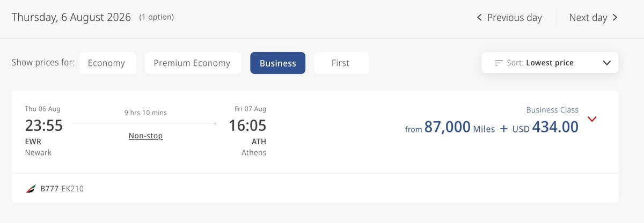644x223 pixels.
Task: Click the 23:55 departure time
Action: (x=43, y=125)
